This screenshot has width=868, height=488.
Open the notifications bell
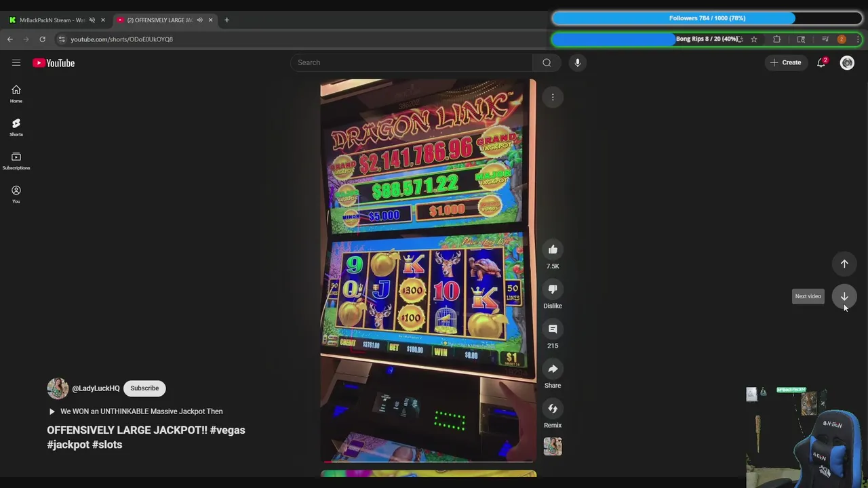coord(821,62)
